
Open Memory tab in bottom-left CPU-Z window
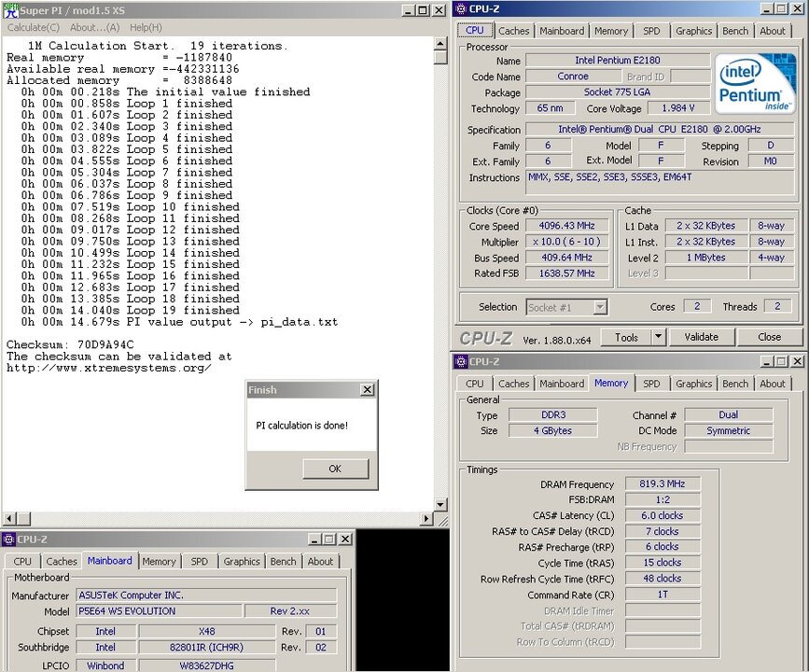tap(159, 562)
